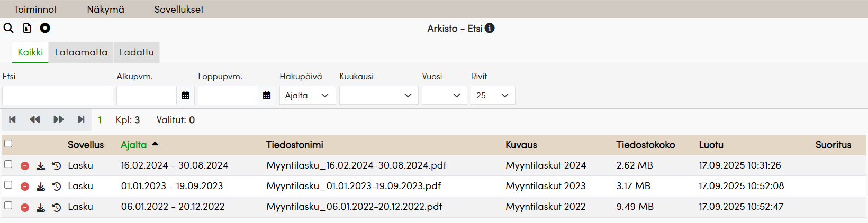This screenshot has height=223, width=868.
Task: Click into the Etsi search text field
Action: click(x=58, y=96)
